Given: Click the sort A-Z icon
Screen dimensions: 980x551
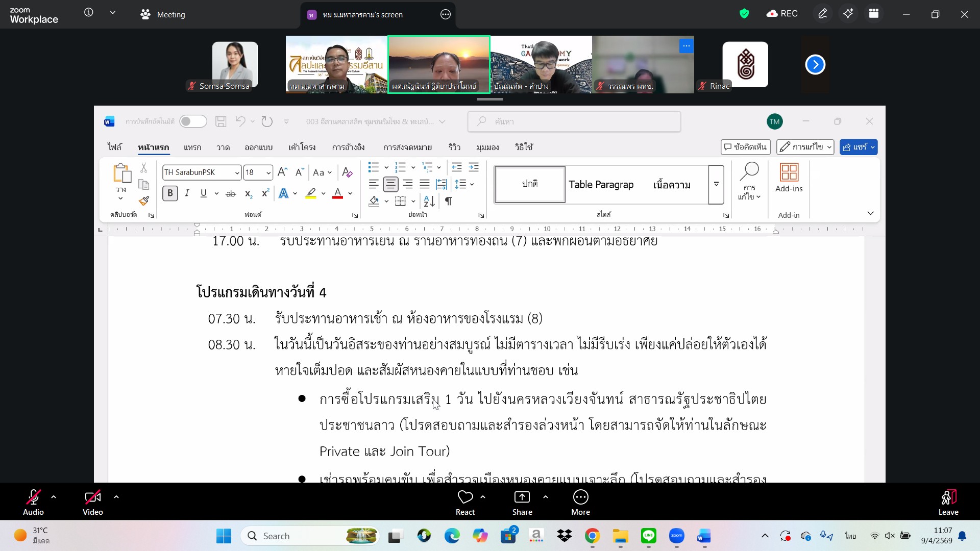Looking at the screenshot, I should pyautogui.click(x=429, y=202).
